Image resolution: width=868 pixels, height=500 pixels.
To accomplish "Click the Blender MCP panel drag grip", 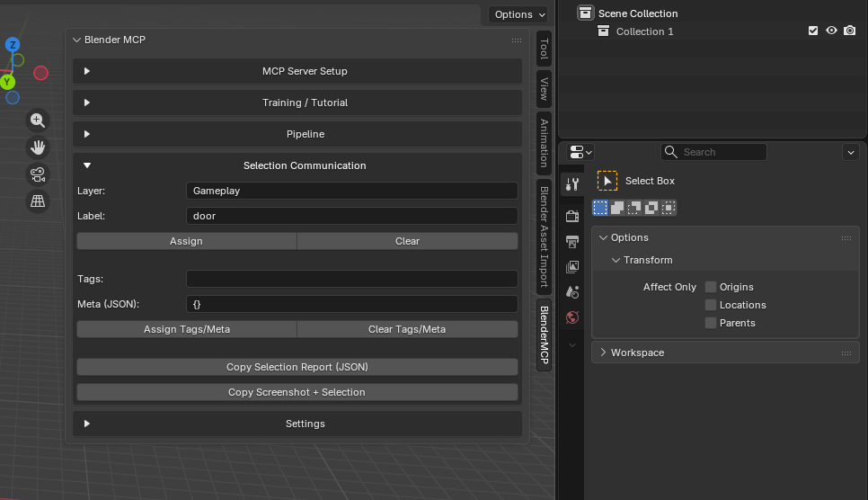I will pyautogui.click(x=517, y=40).
